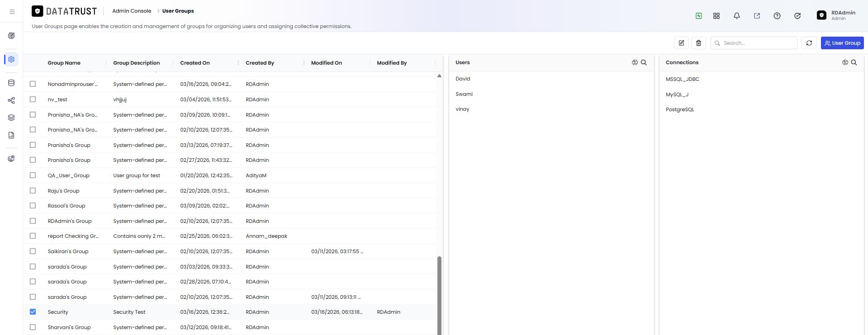The width and height of the screenshot is (868, 335).
Task: Open the notifications bell icon
Action: (737, 16)
